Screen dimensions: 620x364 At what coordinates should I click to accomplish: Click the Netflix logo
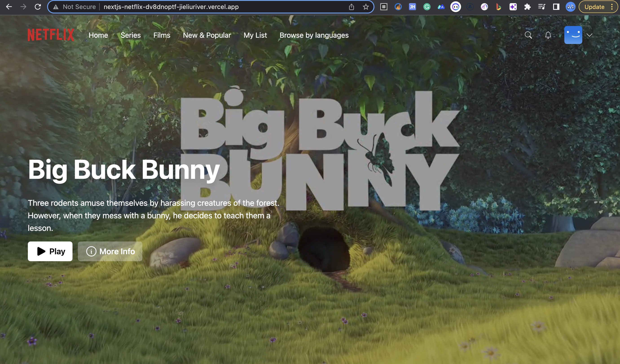coord(51,35)
